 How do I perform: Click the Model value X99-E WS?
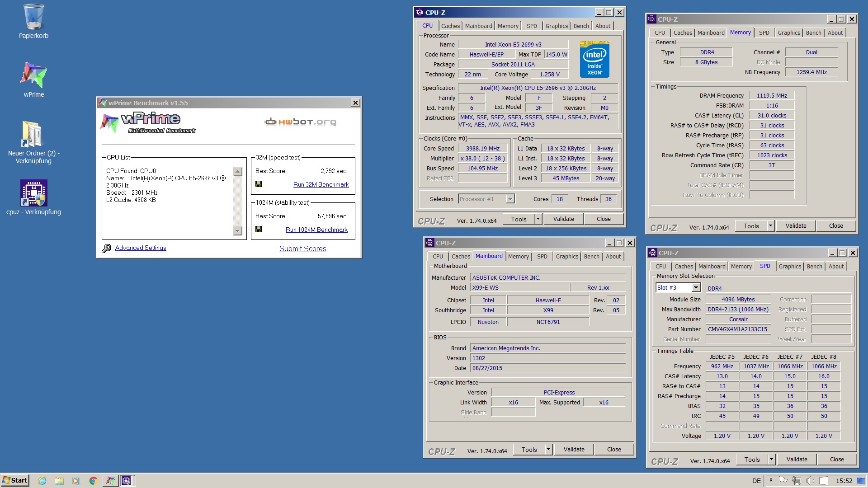point(520,287)
